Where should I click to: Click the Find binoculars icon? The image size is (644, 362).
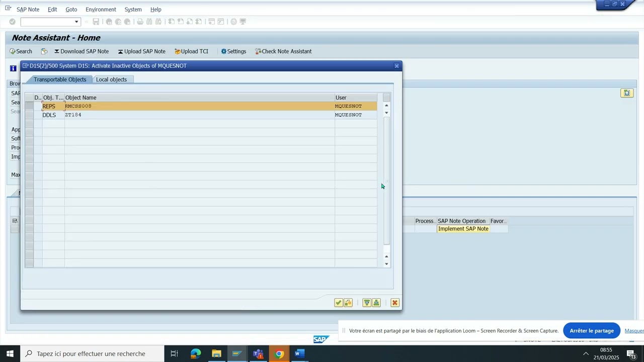pyautogui.click(x=149, y=22)
